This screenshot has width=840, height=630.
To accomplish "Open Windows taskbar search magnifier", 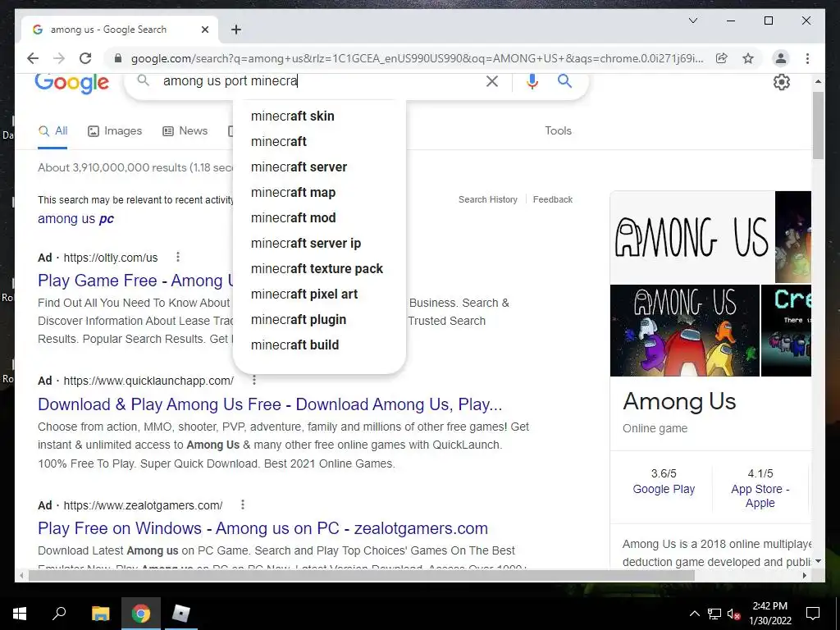I will click(59, 614).
